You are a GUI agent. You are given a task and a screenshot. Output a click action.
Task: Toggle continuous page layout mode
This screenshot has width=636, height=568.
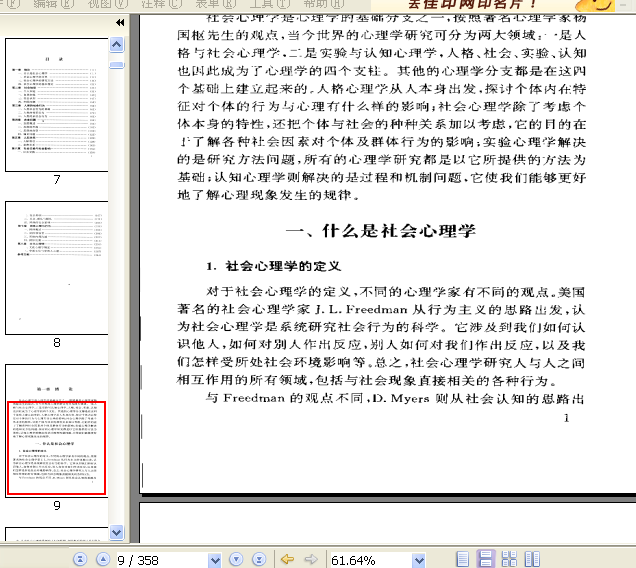click(486, 559)
